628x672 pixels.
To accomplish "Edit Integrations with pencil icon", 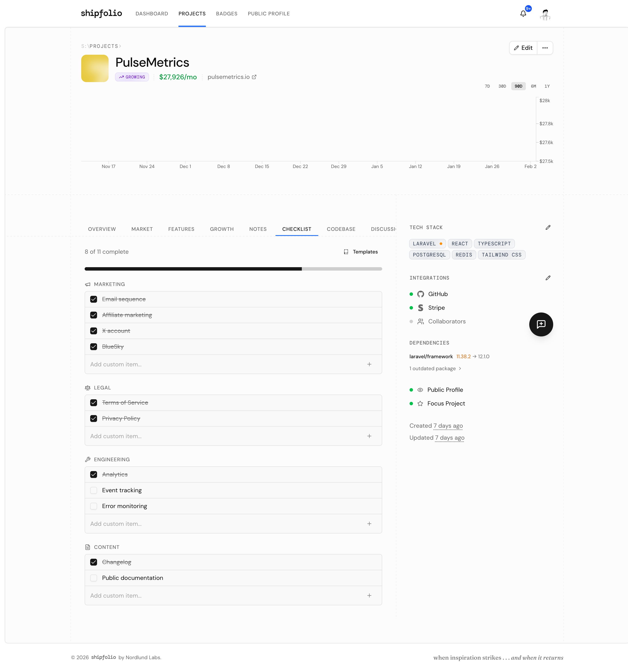I will tap(548, 278).
